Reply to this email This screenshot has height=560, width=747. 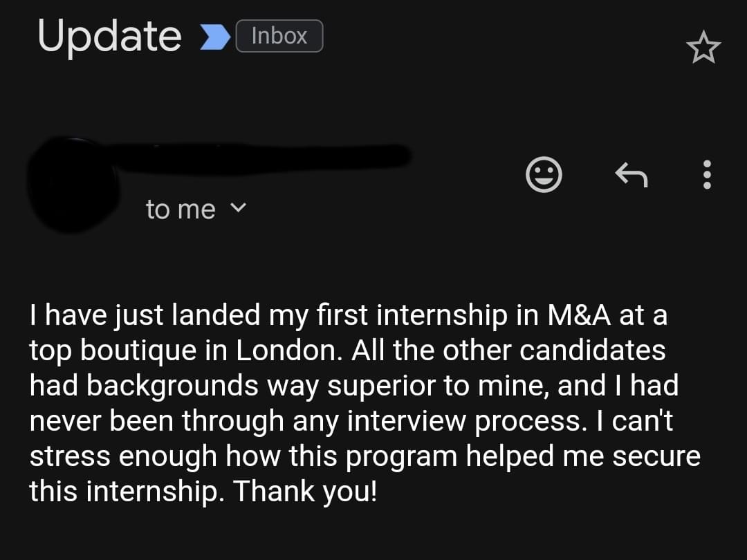coord(631,174)
